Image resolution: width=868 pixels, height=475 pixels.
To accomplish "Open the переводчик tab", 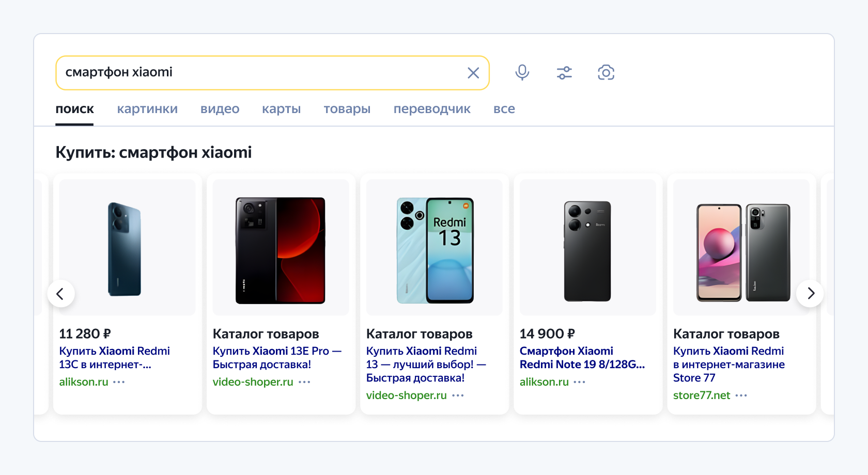I will point(432,109).
